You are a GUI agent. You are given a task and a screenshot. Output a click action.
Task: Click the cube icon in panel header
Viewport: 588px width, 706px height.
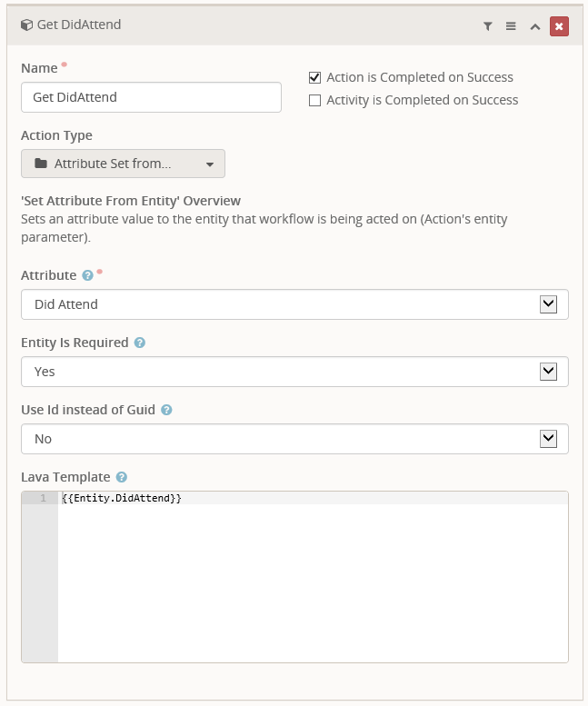[26, 25]
